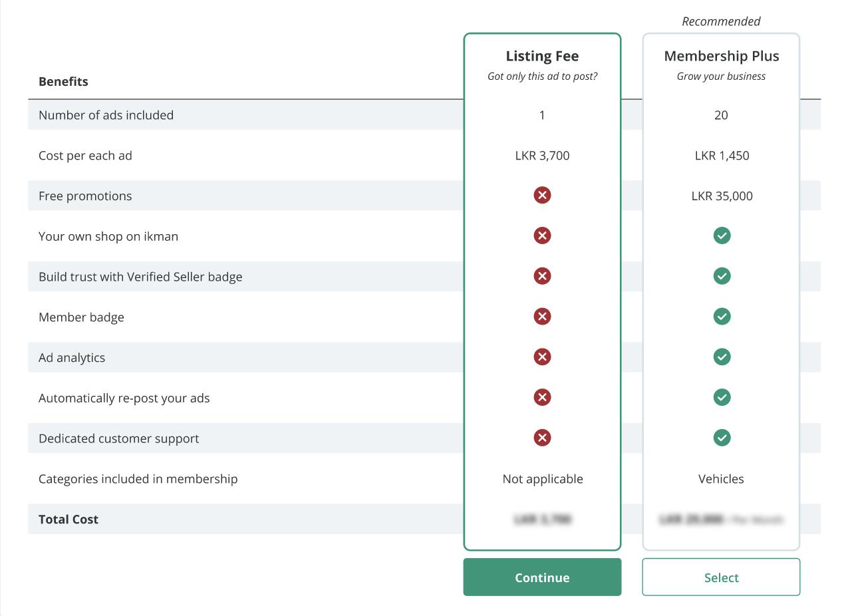Click green check in Member badge row
Image resolution: width=846 pixels, height=616 pixels.
tap(721, 317)
